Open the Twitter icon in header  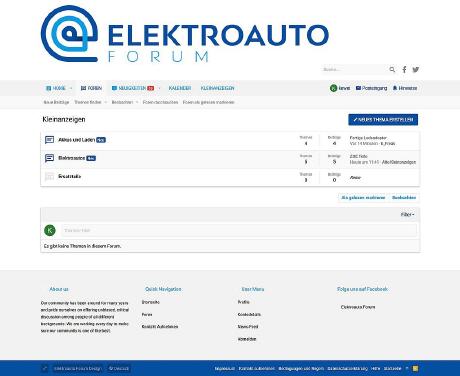[416, 69]
